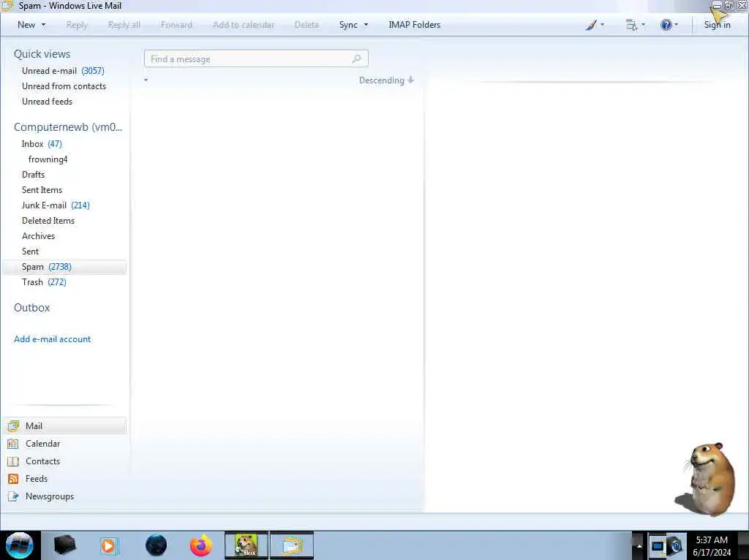This screenshot has height=560, width=749.
Task: Click the 3D hamster desktop character
Action: coord(706,480)
